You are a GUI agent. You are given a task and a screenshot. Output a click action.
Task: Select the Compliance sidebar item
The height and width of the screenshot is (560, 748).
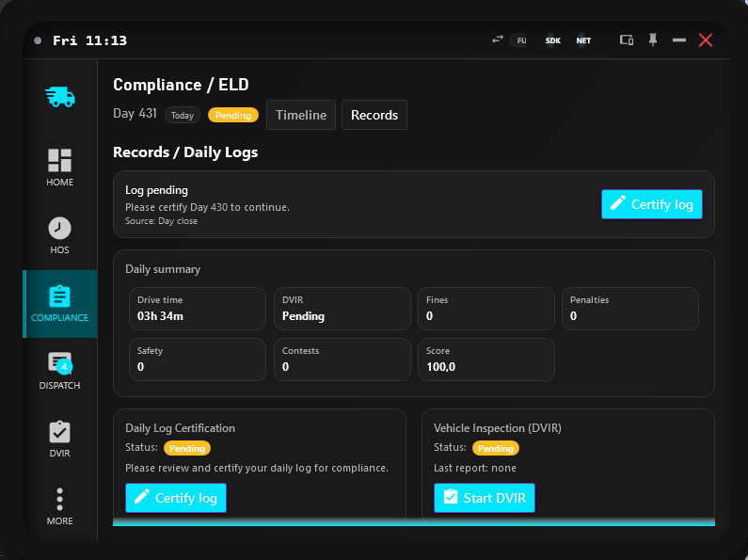pyautogui.click(x=59, y=304)
